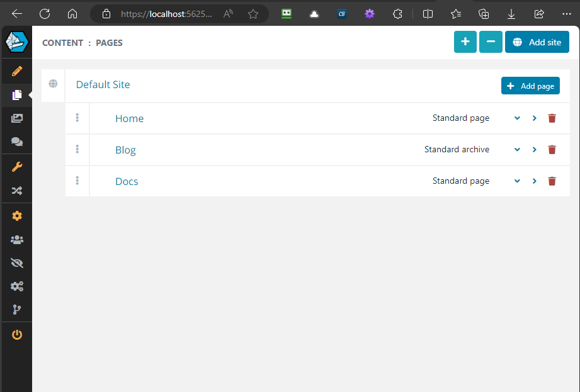Click the Add site button
The height and width of the screenshot is (392, 580).
pyautogui.click(x=537, y=42)
